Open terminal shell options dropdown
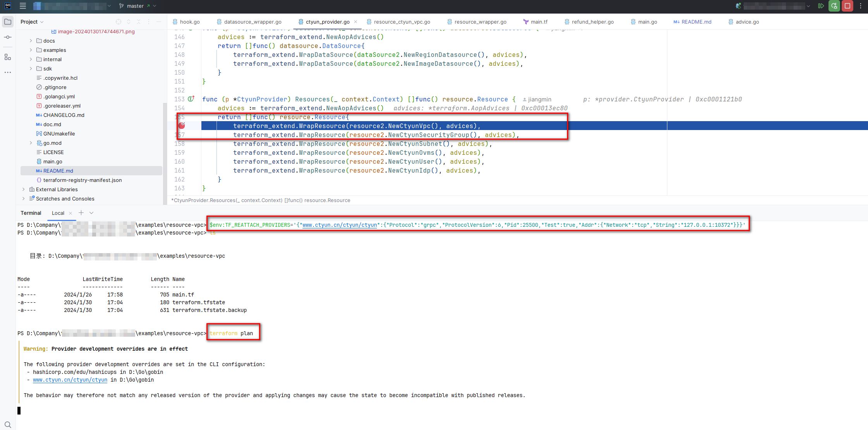The height and width of the screenshot is (430, 868). (91, 213)
